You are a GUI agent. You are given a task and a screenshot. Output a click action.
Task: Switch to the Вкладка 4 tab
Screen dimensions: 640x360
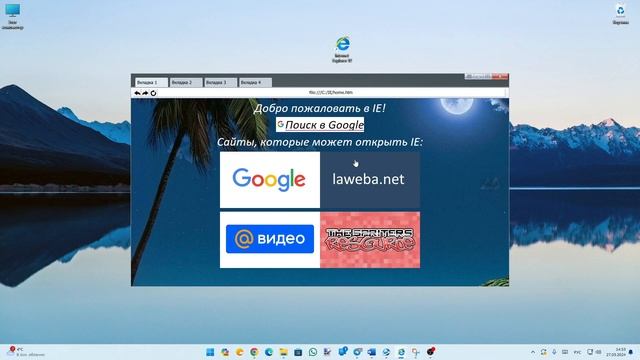coord(255,82)
